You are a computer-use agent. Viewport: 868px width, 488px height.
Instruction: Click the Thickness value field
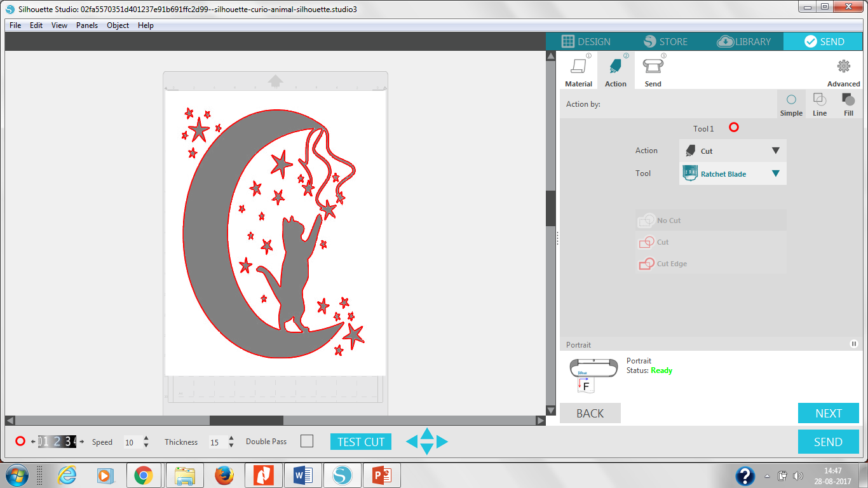(x=217, y=442)
